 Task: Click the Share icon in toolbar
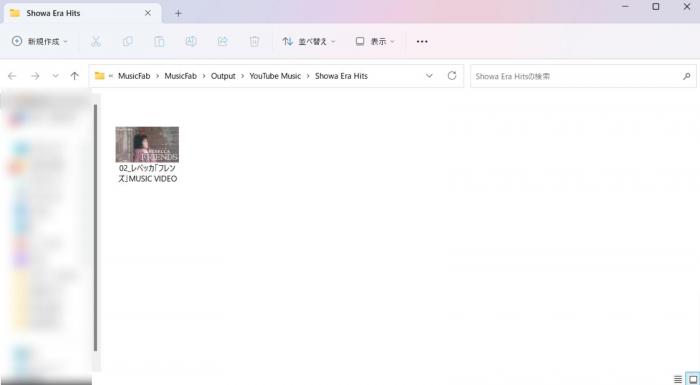(x=222, y=42)
